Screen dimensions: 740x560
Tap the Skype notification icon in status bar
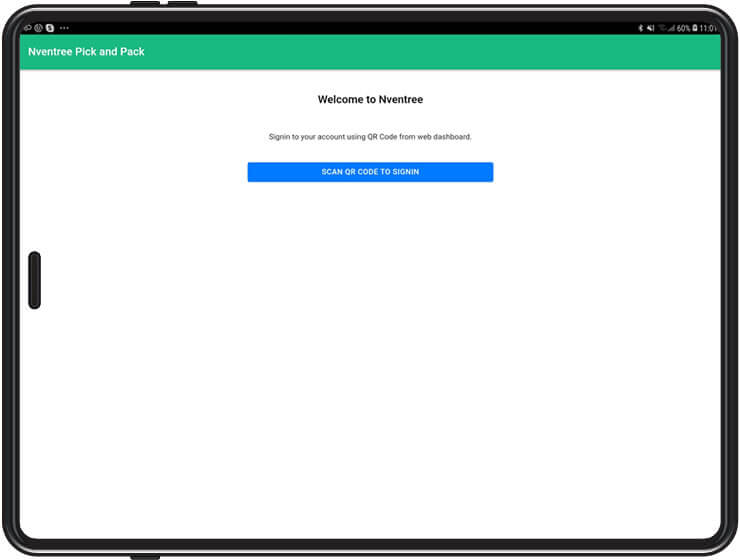point(50,28)
